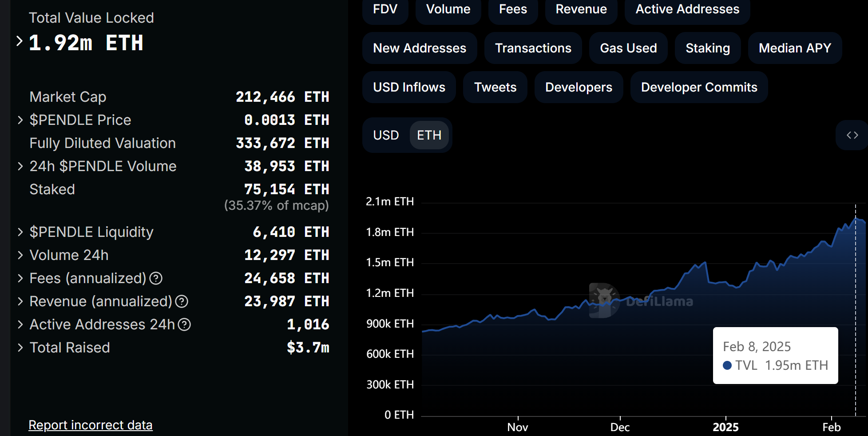Open the chart embed code panel

tap(852, 135)
